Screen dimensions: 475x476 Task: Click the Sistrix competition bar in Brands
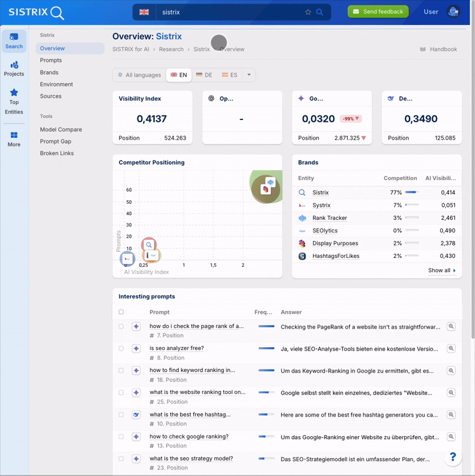(x=411, y=193)
